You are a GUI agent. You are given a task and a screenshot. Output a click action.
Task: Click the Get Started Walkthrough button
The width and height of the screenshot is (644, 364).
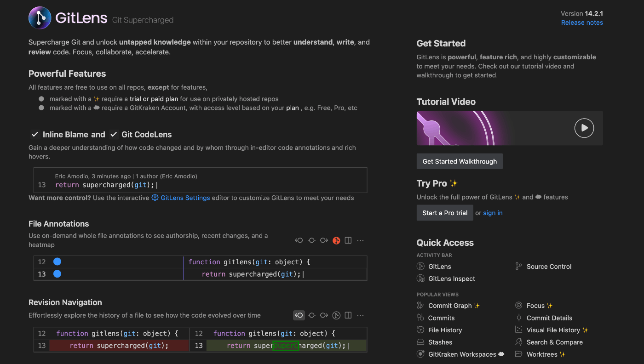click(460, 161)
